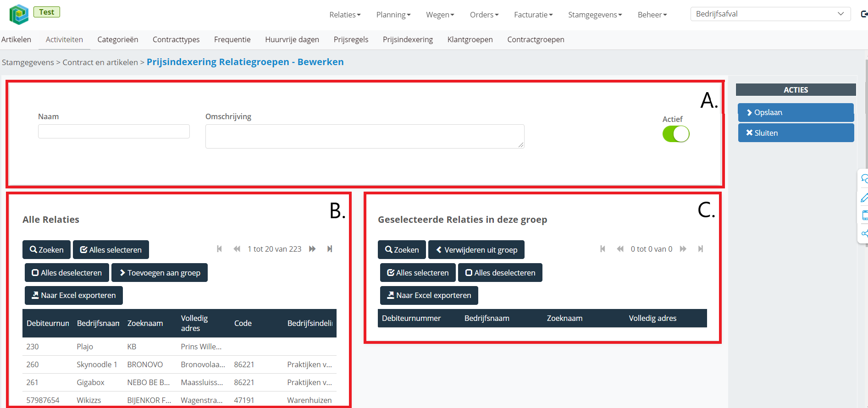The image size is (868, 408).
Task: Expand the Orders menu
Action: pos(484,15)
